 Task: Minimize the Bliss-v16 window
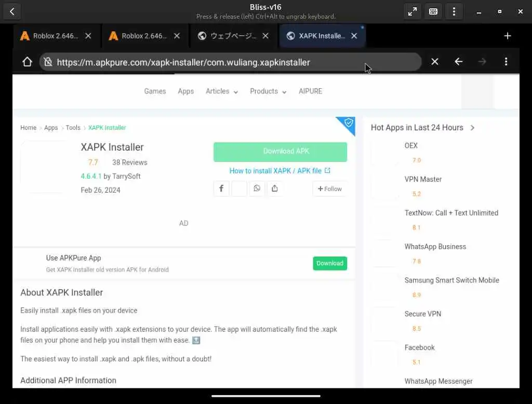(478, 11)
